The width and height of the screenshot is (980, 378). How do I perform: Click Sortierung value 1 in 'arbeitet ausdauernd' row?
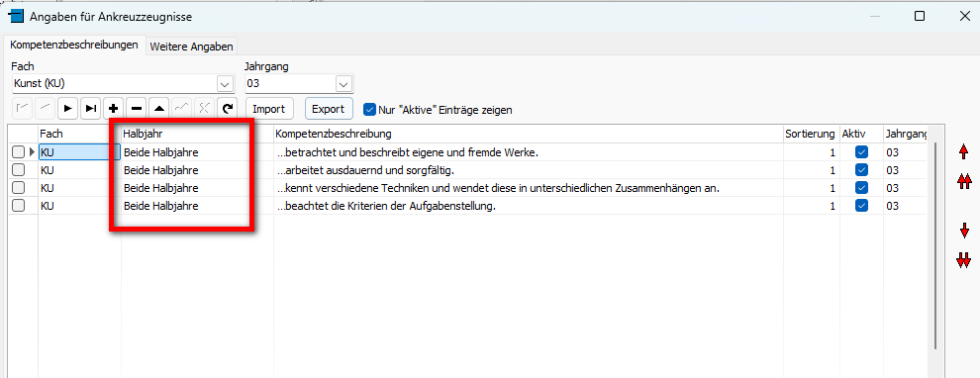tap(812, 170)
